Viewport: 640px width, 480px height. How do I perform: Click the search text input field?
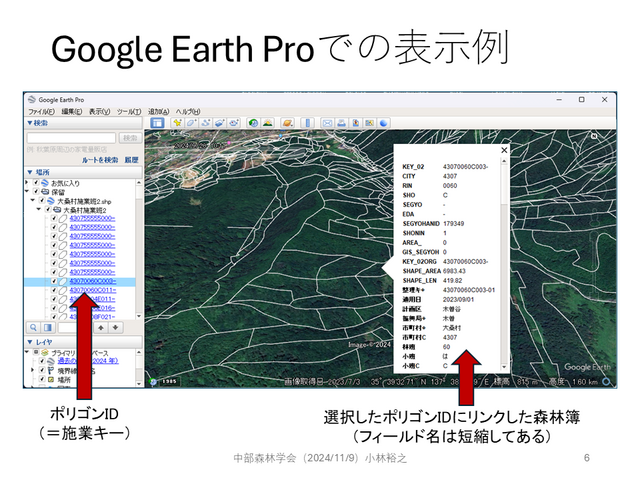[x=71, y=138]
